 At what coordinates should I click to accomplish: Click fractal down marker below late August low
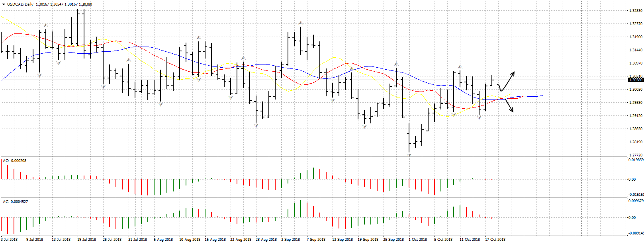click(x=256, y=125)
